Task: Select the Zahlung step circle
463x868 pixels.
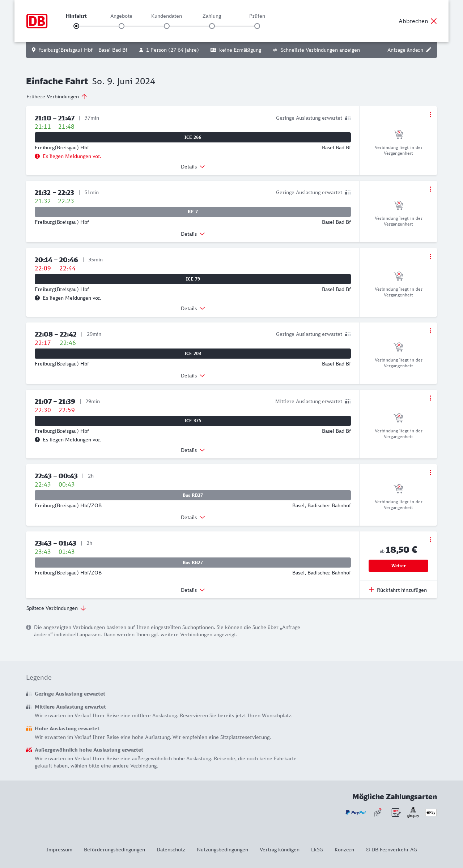Action: [212, 26]
